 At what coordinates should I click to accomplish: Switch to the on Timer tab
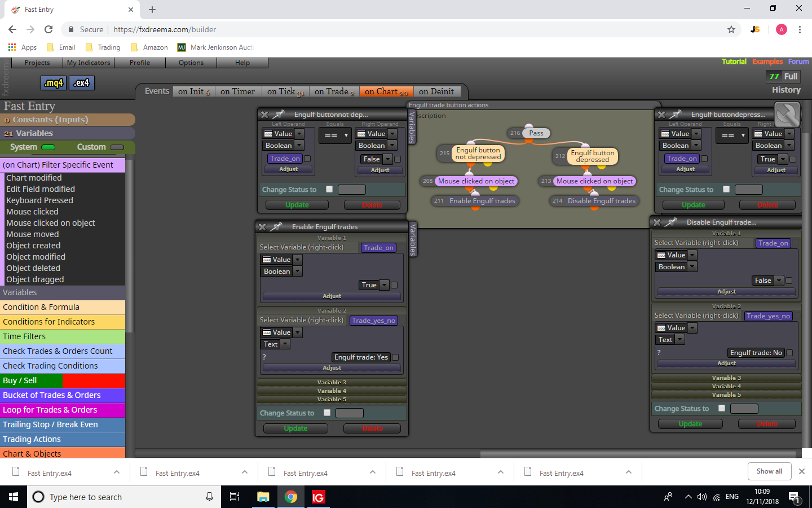[237, 91]
